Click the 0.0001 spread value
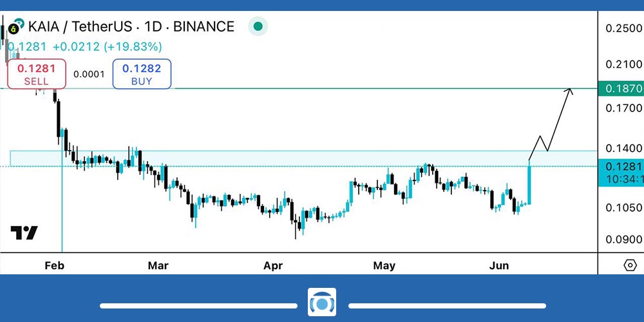 coord(89,74)
